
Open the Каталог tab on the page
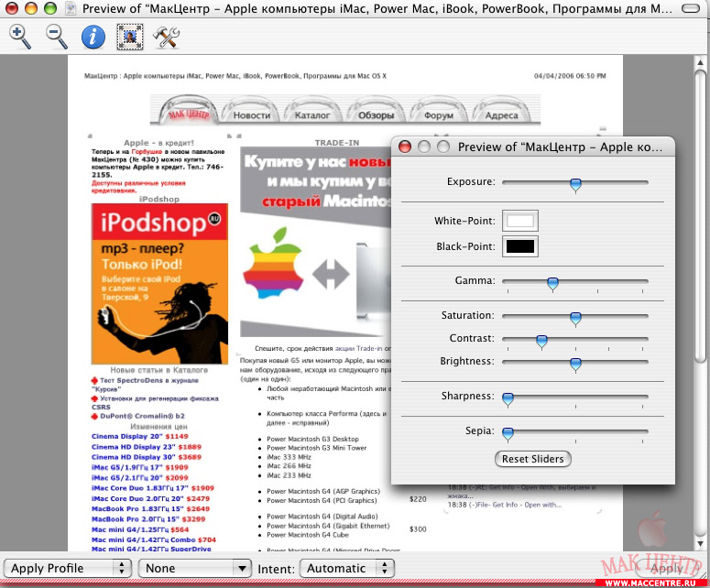pos(312,115)
